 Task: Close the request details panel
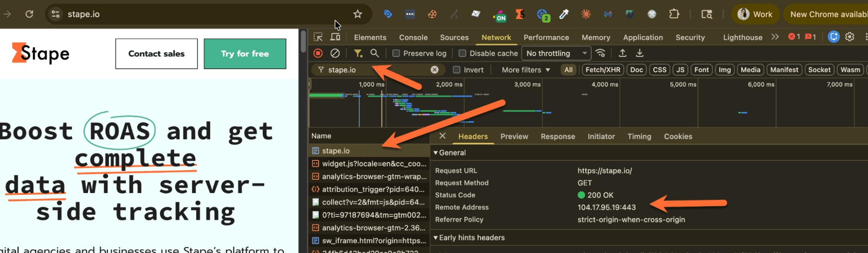tap(442, 136)
